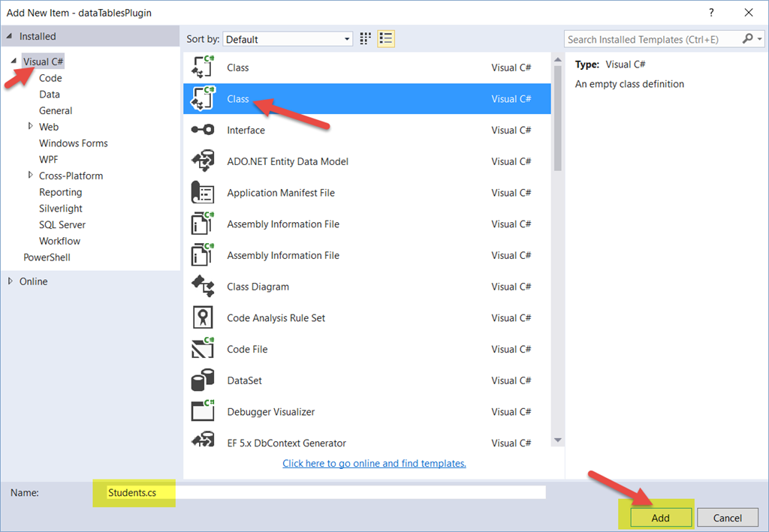
Task: Expand the Online section
Action: 11,281
